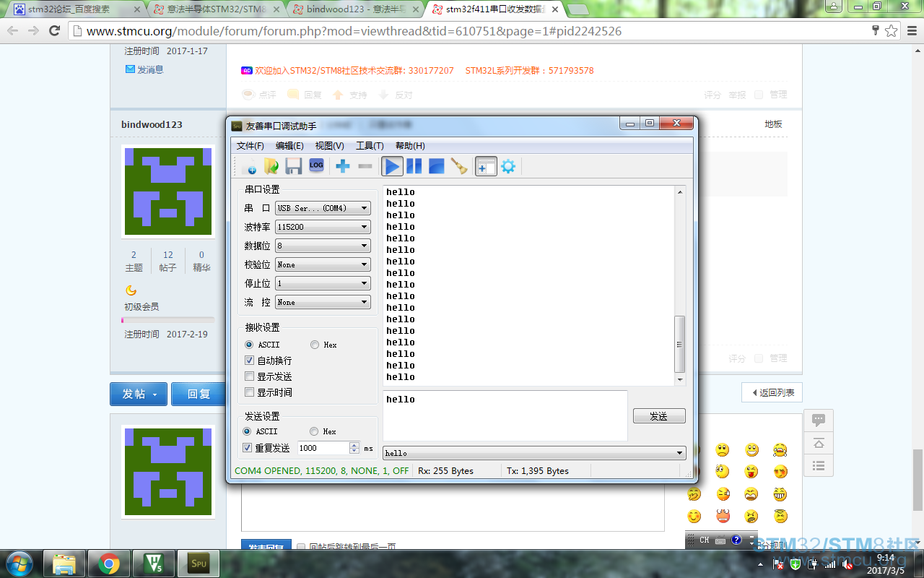Screen dimensions: 924x578
Task: Insert the tongue-out winking emoji
Action: [751, 472]
